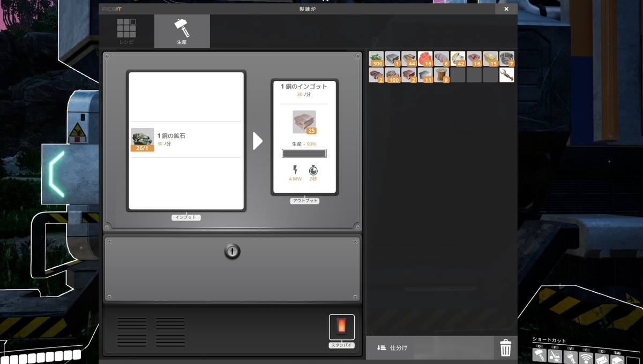Close the 製錬炉 smelter window
Screen dimensions: 643x364
[x=506, y=9]
